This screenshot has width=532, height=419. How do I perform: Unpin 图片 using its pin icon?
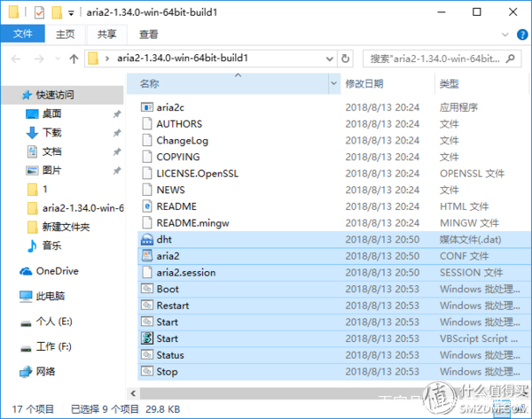pos(117,170)
